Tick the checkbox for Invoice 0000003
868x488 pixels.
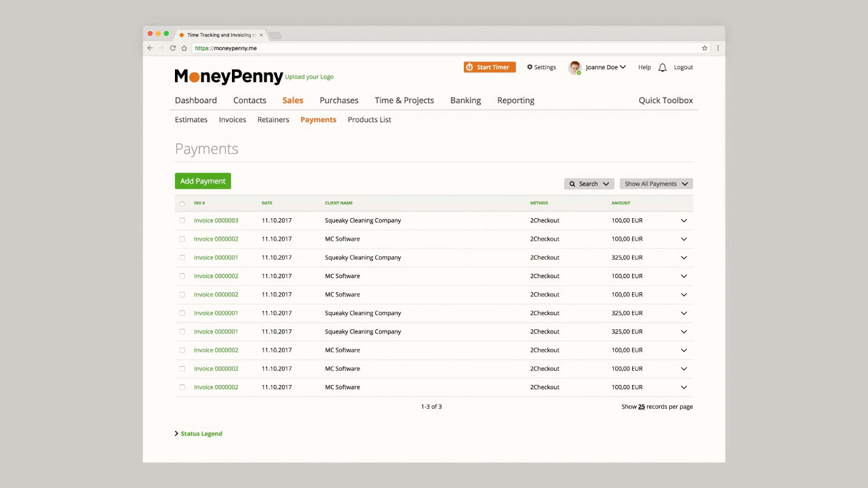tap(182, 220)
